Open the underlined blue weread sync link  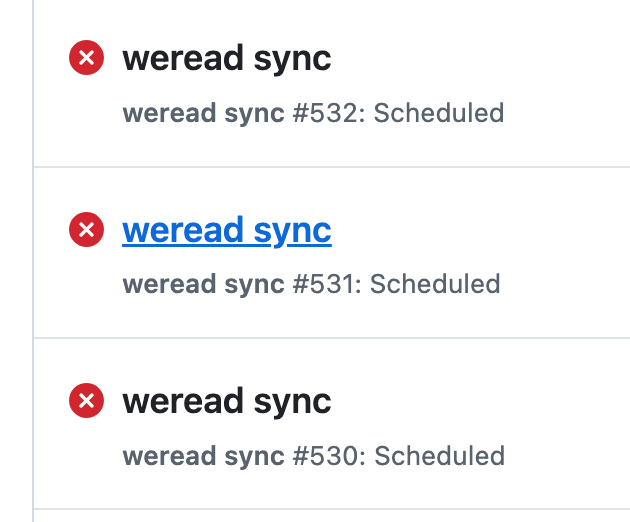click(226, 231)
